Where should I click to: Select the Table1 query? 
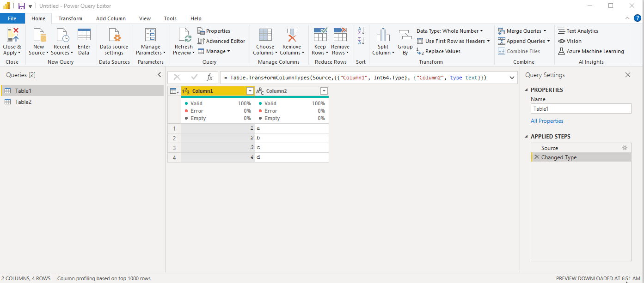82,90
